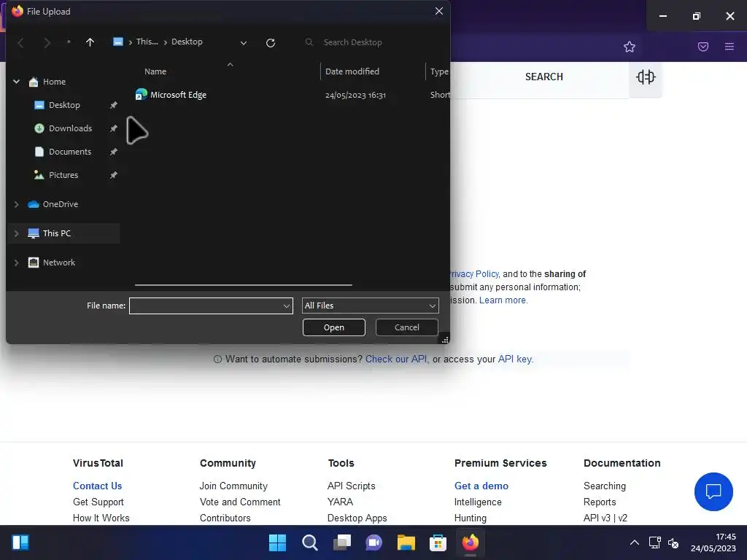Refresh the Desktop folder listing
The width and height of the screenshot is (747, 560).
click(x=271, y=43)
